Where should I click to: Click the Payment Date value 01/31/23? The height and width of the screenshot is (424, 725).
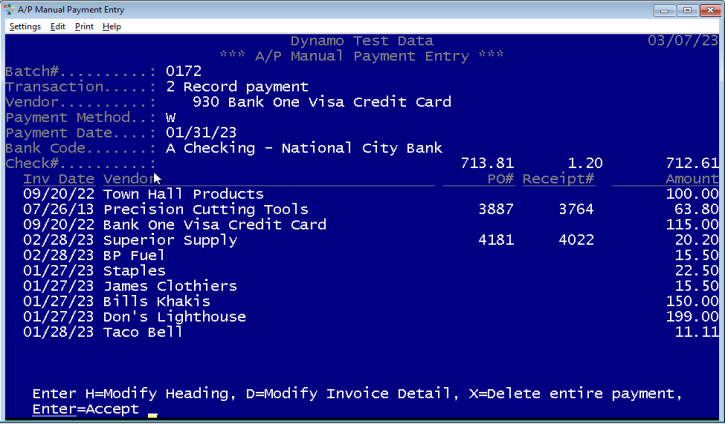[201, 133]
